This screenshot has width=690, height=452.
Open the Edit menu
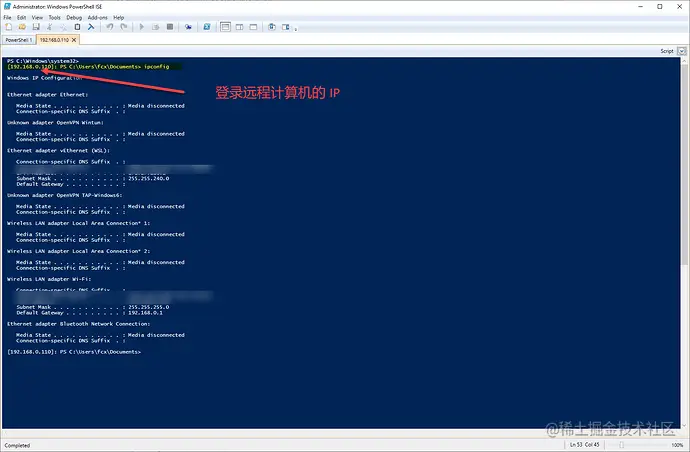click(x=22, y=18)
